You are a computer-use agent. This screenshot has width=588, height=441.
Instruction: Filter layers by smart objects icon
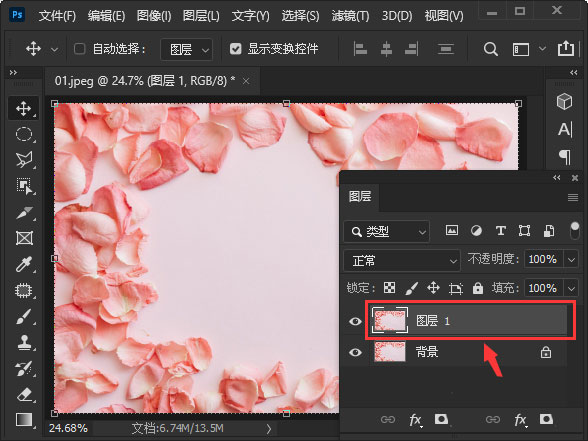click(549, 231)
